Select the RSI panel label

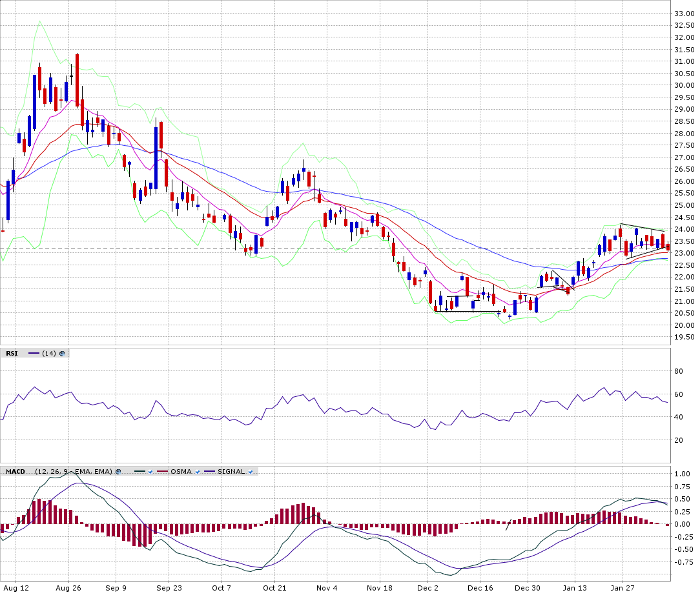[12, 353]
